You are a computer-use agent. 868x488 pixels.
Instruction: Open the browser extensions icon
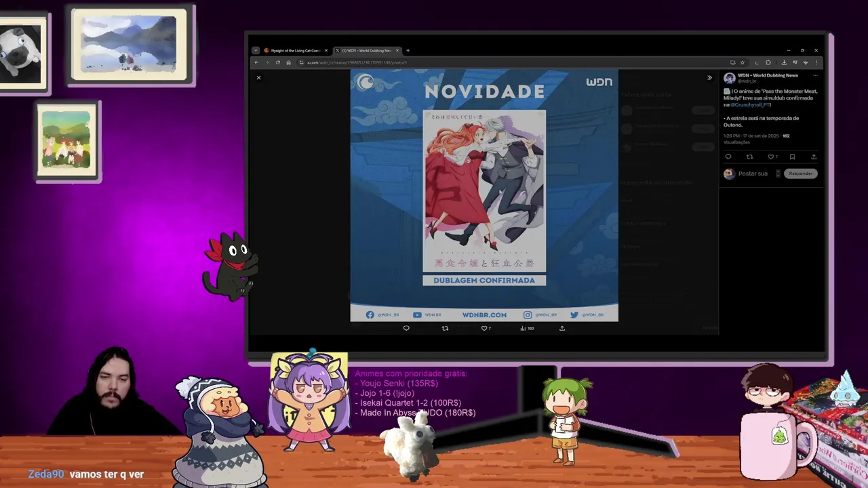(x=768, y=62)
